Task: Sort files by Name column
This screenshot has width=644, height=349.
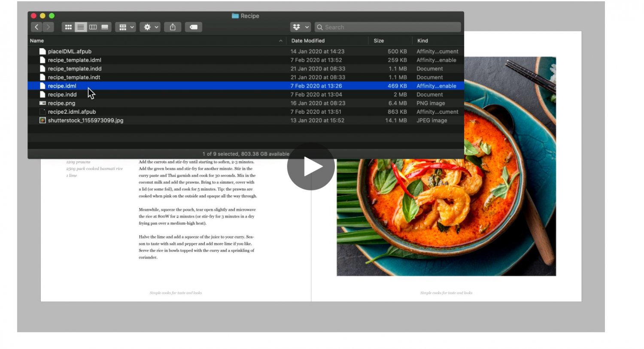Action: [37, 41]
